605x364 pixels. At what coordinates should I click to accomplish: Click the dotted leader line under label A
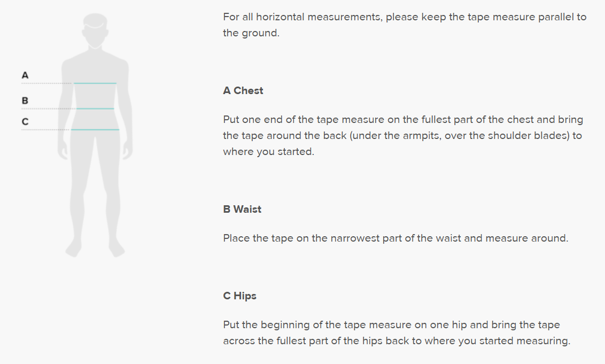(46, 83)
